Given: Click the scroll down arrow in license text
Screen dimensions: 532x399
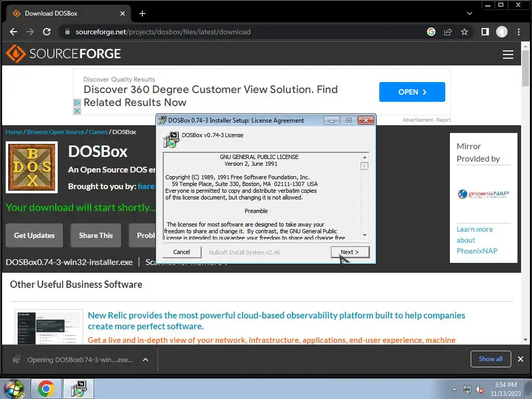Looking at the screenshot, I should click(364, 235).
